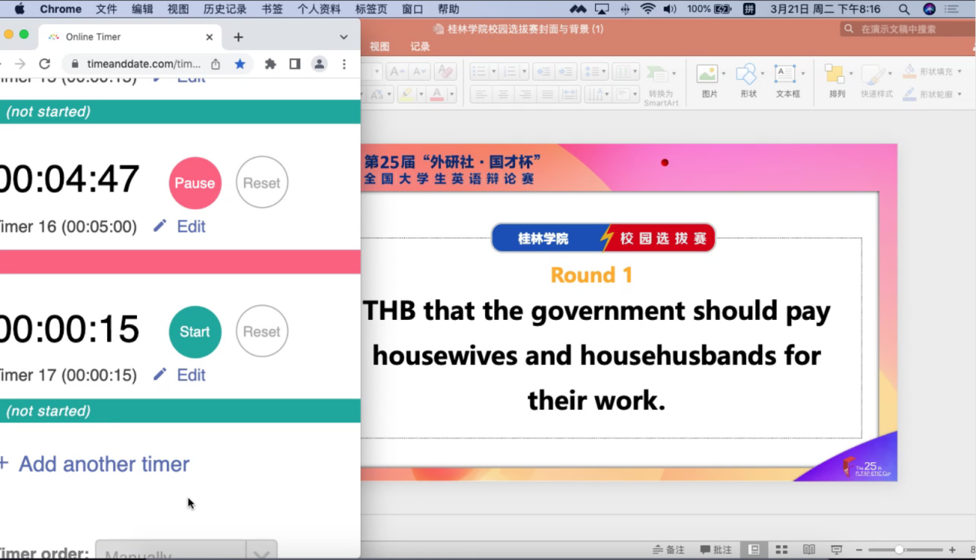Expand the Timer order dropdown
The image size is (976, 560).
click(x=262, y=554)
